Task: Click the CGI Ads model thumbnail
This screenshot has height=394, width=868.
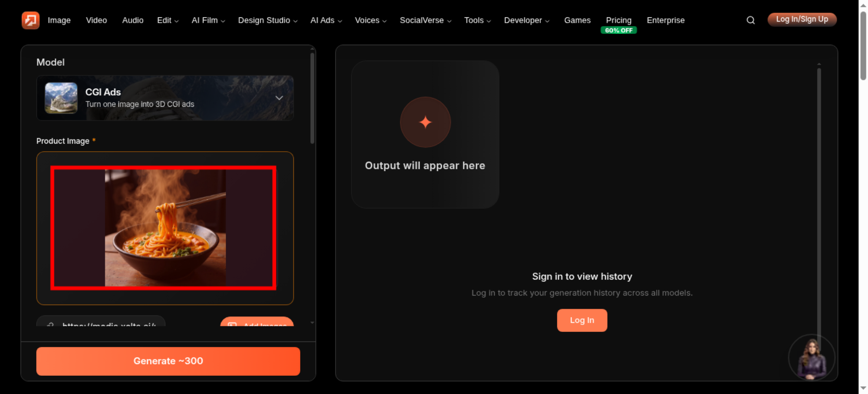Action: click(61, 98)
